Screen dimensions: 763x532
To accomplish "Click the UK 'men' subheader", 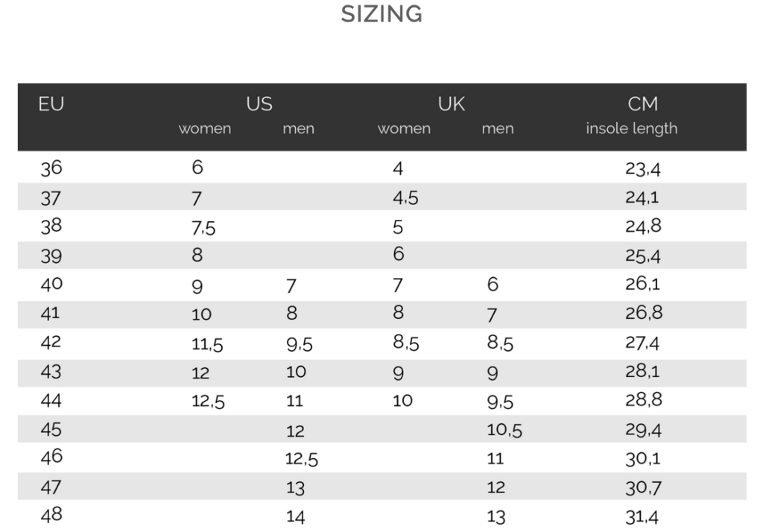I will point(498,129).
